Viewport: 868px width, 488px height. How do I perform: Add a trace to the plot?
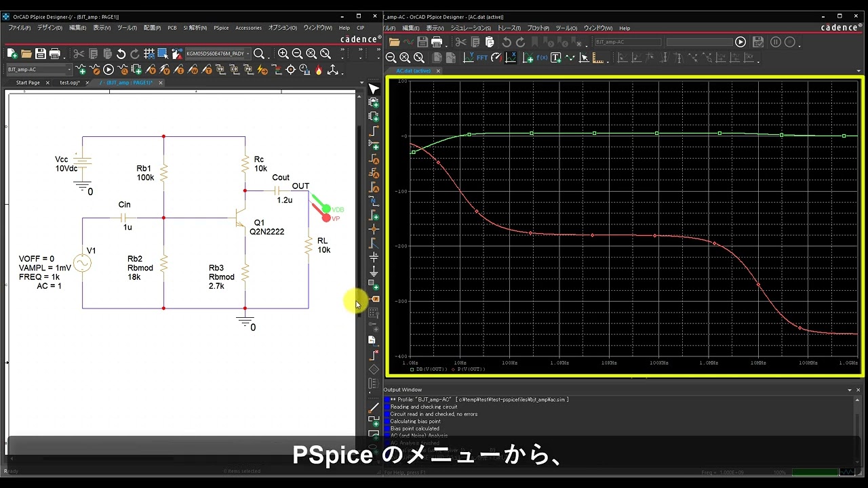528,58
